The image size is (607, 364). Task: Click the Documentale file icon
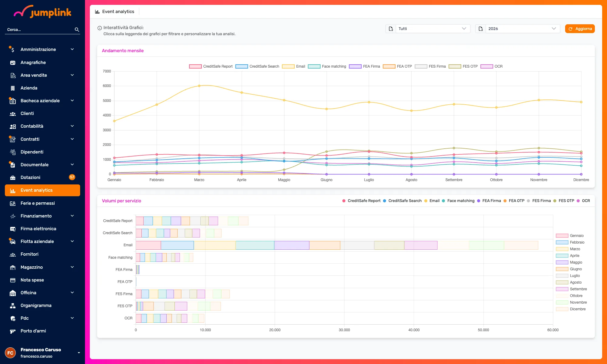point(12,165)
